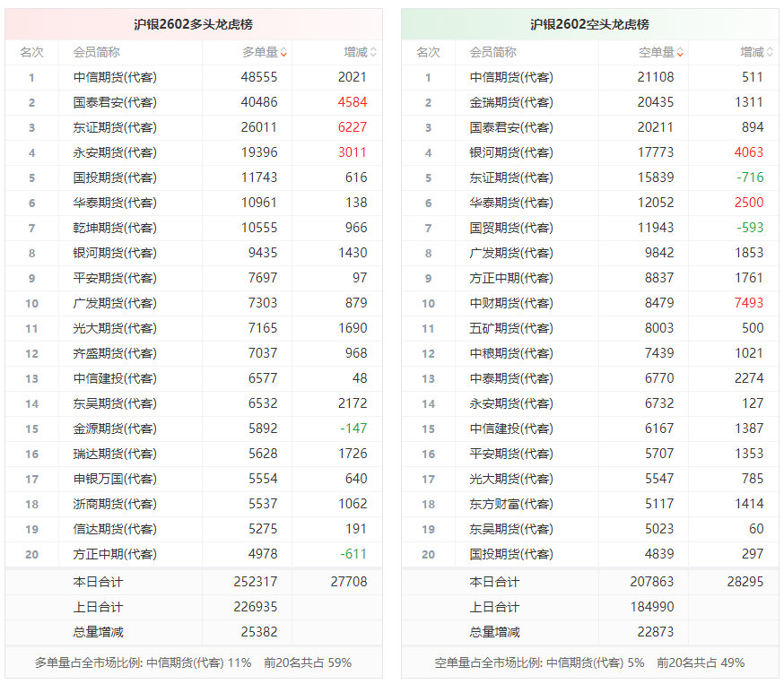Click 东吴期货(代客) long position 6532
784x684 pixels.
pyautogui.click(x=263, y=403)
